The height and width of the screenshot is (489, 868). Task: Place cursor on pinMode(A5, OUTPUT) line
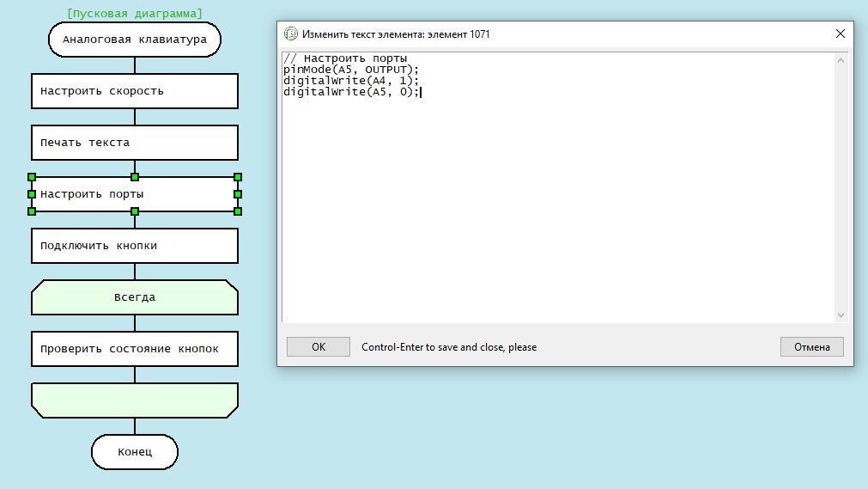[x=351, y=70]
